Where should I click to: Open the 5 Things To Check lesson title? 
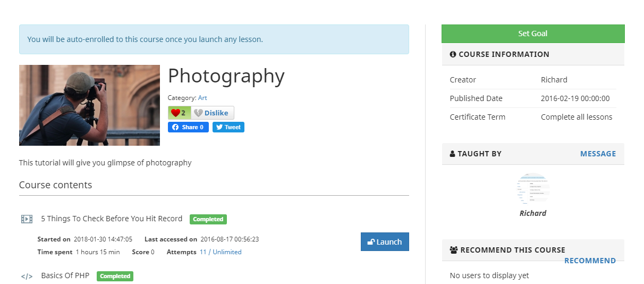(x=112, y=219)
